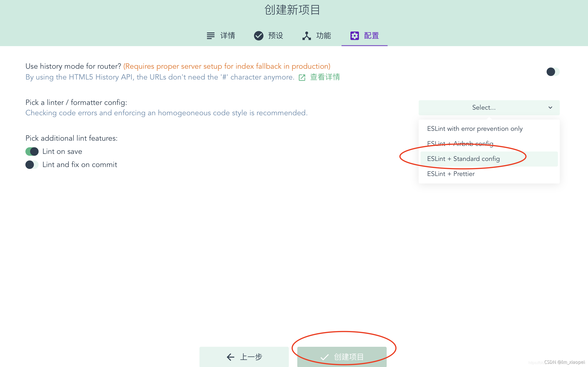The height and width of the screenshot is (367, 588).
Task: Choose ESLint + Airbnb config option
Action: (460, 144)
